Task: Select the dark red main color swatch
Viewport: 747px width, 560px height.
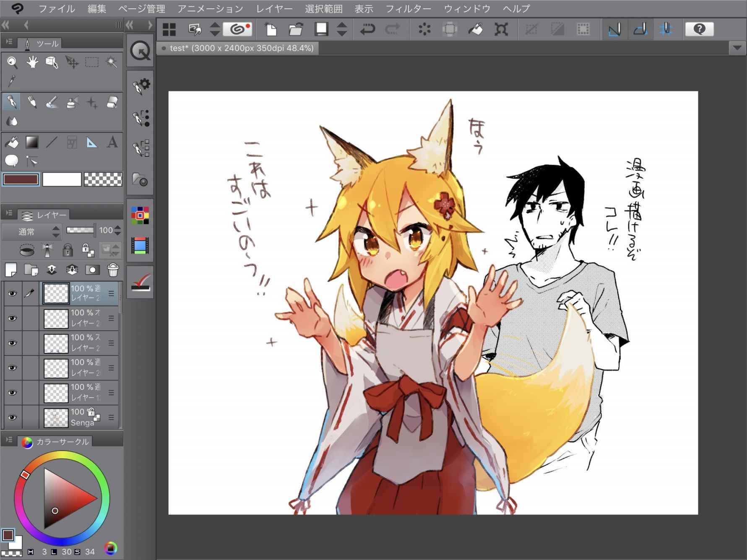Action: 21,179
